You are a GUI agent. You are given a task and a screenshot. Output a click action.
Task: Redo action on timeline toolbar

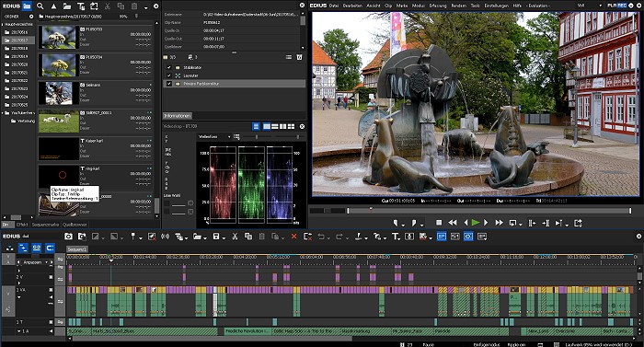[x=339, y=237]
